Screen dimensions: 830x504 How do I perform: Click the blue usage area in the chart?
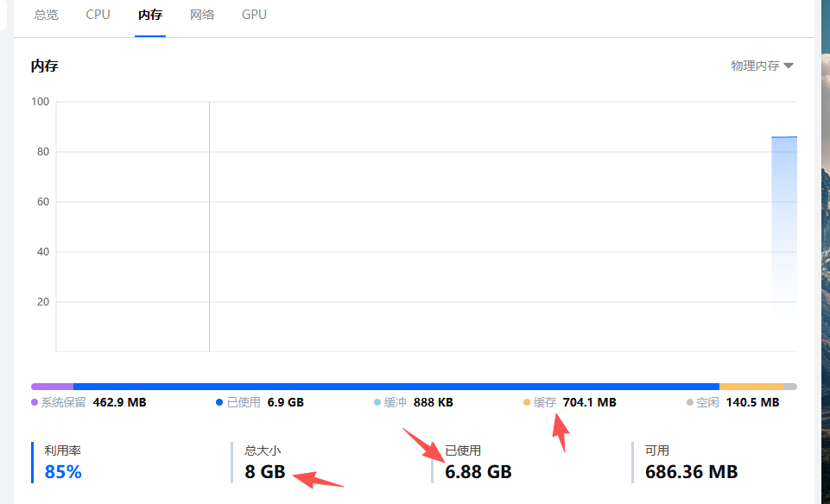pyautogui.click(x=783, y=233)
